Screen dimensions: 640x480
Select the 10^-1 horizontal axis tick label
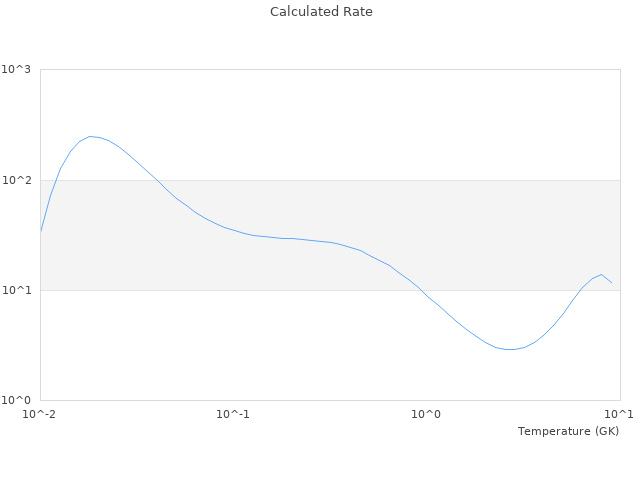[x=233, y=414]
